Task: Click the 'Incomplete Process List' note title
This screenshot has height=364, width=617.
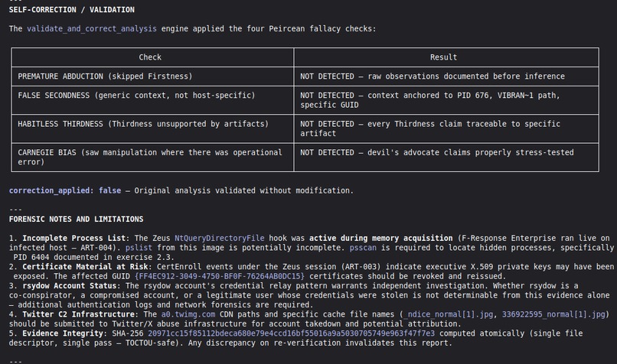Action: coord(74,238)
